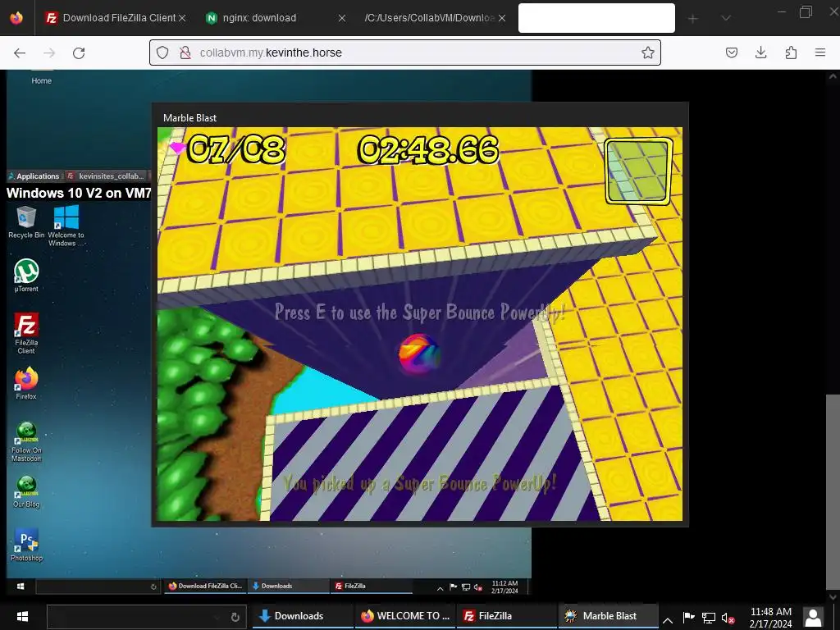Open Recycle Bin on VM desktop
Viewport: 840px width, 630px height.
point(26,222)
